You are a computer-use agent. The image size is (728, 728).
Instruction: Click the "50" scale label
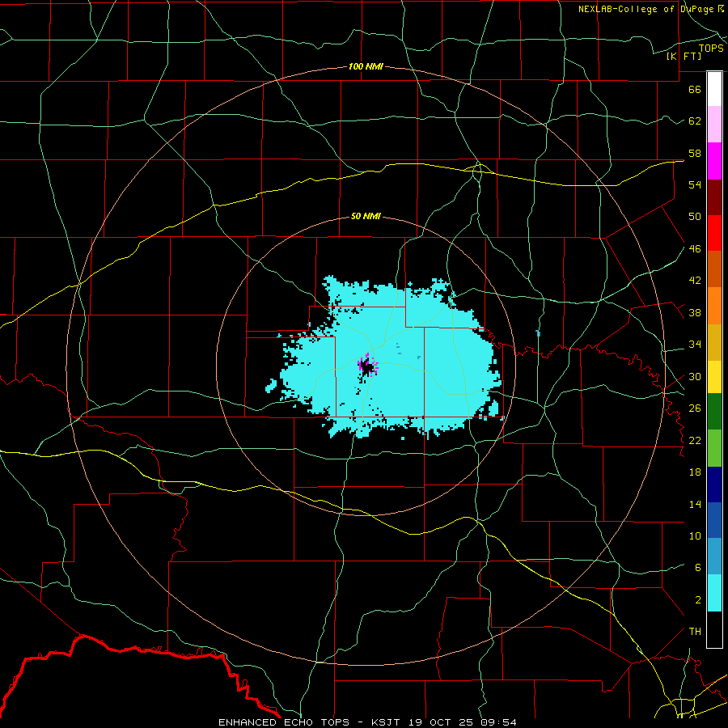[x=695, y=217]
